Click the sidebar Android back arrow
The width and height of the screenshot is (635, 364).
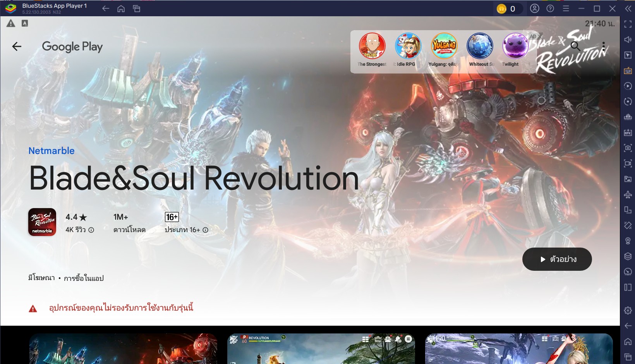628,326
